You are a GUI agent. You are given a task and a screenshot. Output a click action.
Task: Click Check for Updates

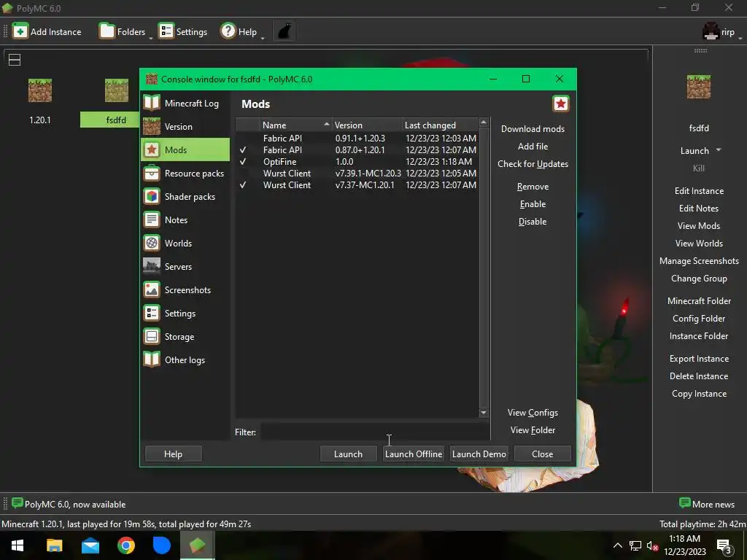point(533,164)
